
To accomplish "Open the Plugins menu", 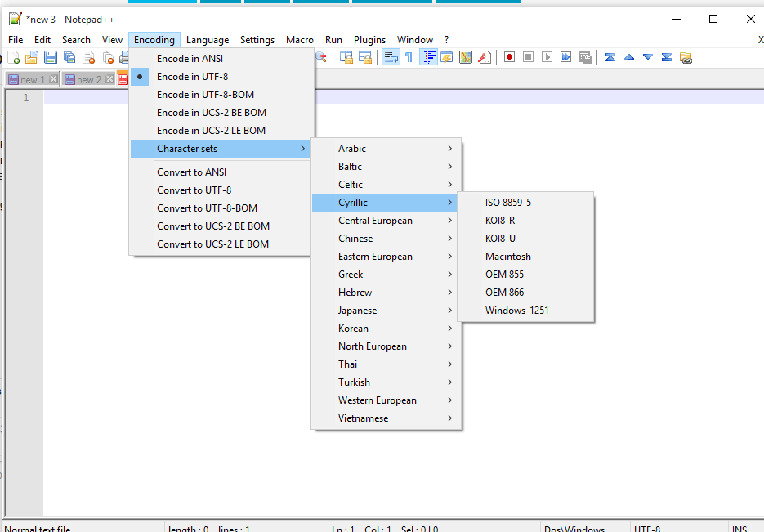I will (x=369, y=40).
